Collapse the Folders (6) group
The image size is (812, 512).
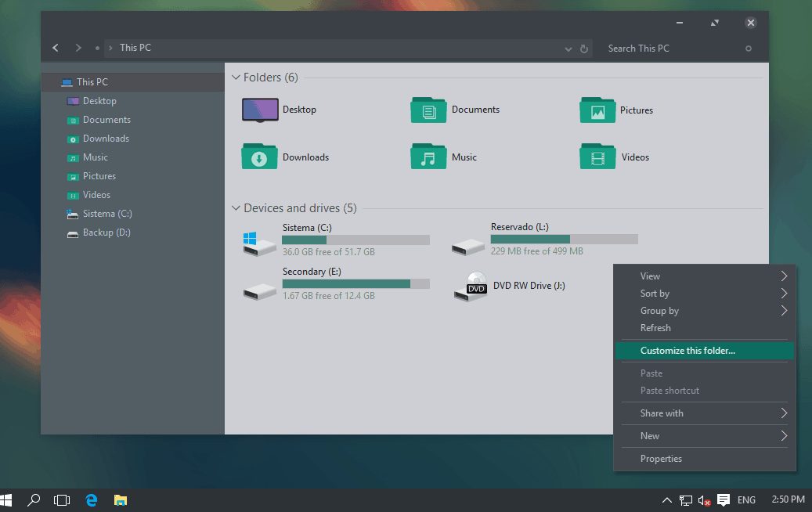coord(236,78)
